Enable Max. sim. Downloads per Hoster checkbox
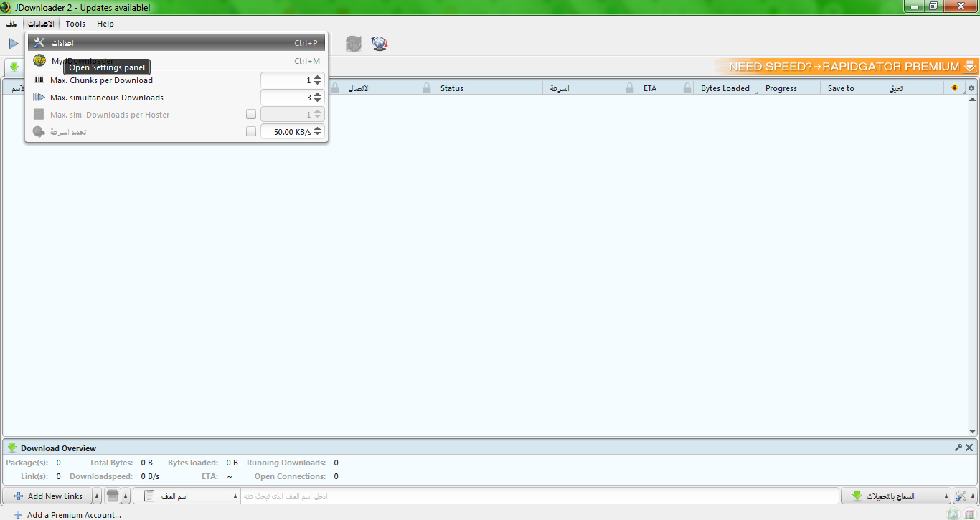This screenshot has width=980, height=520. click(x=251, y=115)
